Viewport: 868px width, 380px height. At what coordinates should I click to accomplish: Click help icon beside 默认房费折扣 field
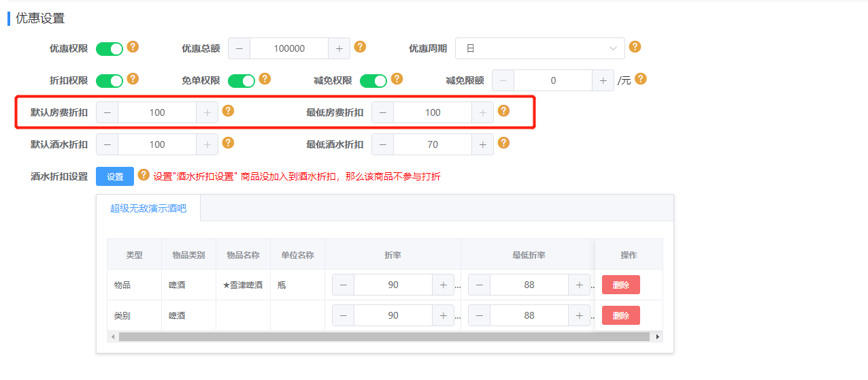pos(229,111)
